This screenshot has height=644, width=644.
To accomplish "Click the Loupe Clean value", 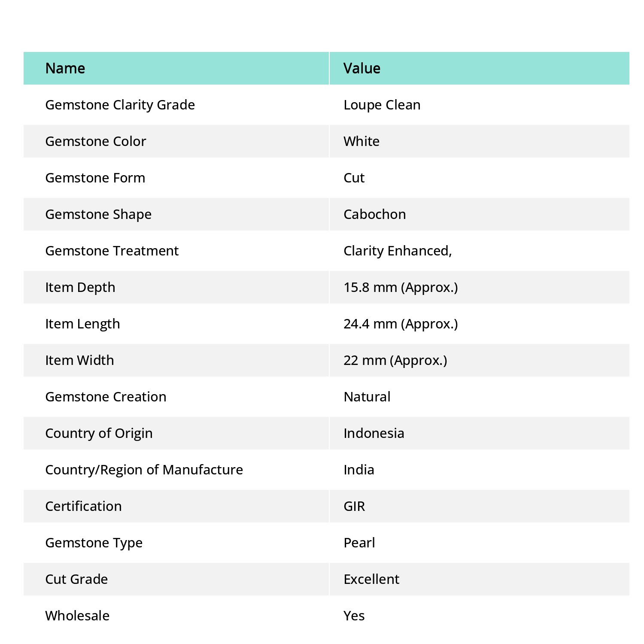I will (382, 105).
